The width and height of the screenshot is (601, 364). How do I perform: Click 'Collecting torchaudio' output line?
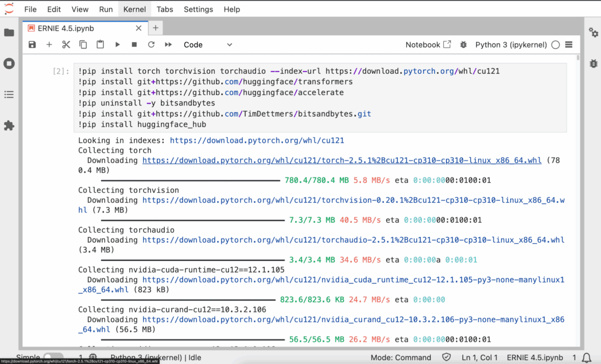(126, 230)
